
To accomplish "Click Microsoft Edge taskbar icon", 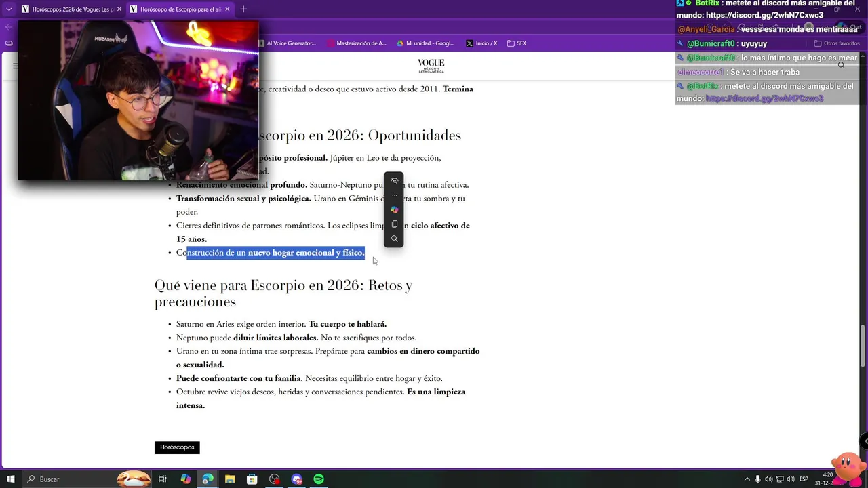I will [208, 479].
